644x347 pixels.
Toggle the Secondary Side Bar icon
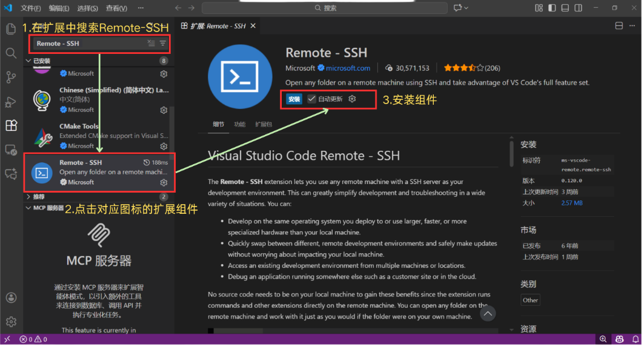pyautogui.click(x=579, y=8)
